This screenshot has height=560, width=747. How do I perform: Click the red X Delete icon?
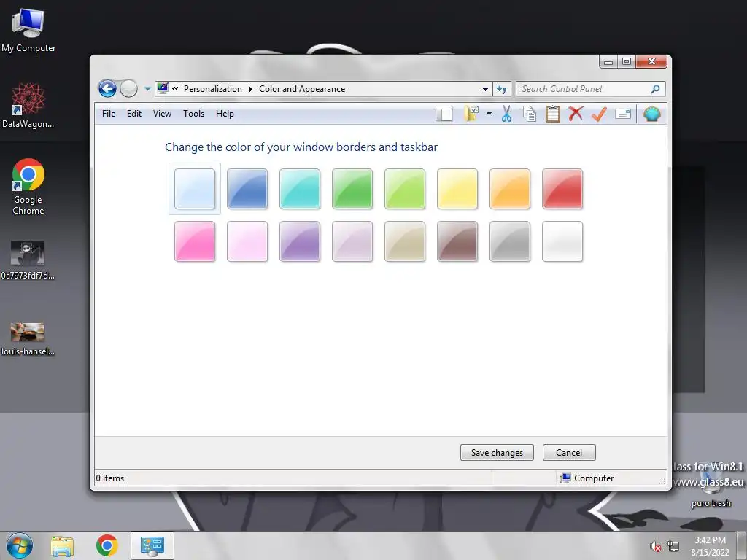pyautogui.click(x=576, y=113)
